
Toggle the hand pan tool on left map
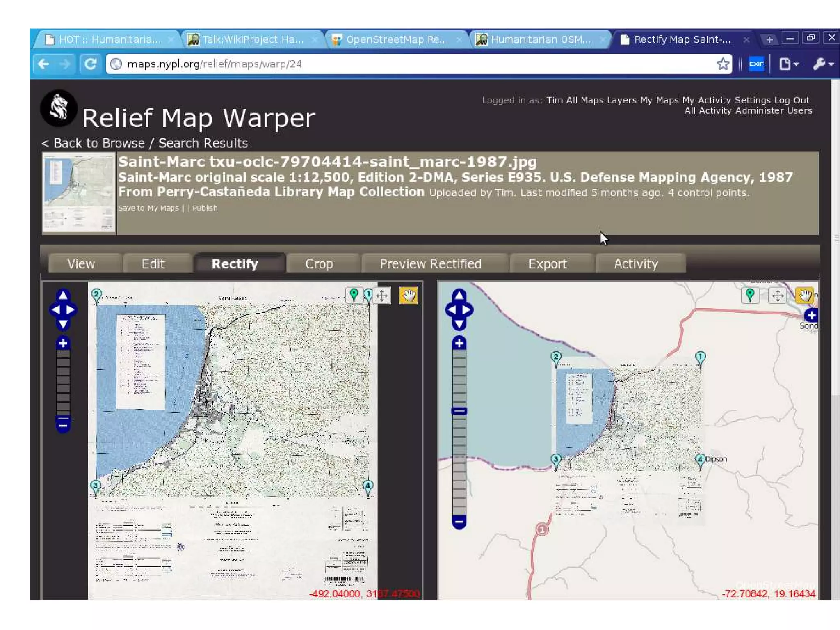[x=409, y=296]
